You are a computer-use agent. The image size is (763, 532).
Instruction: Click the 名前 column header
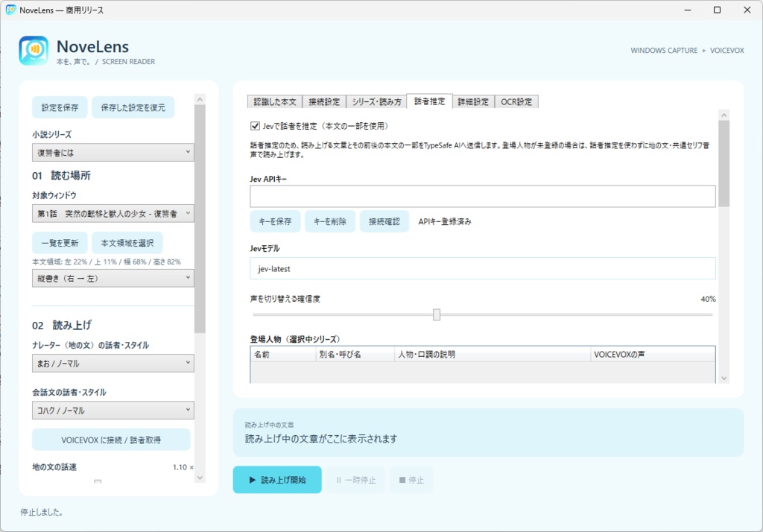pos(283,355)
